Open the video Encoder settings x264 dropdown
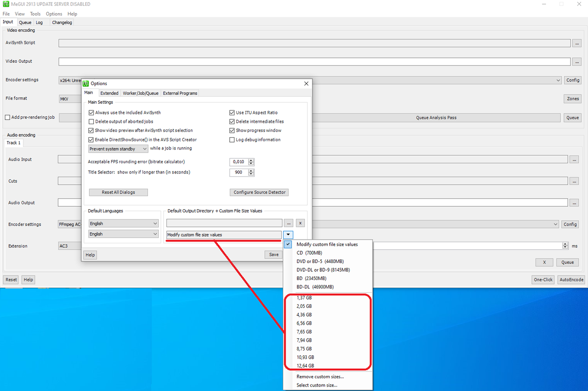The image size is (588, 391). [310, 80]
